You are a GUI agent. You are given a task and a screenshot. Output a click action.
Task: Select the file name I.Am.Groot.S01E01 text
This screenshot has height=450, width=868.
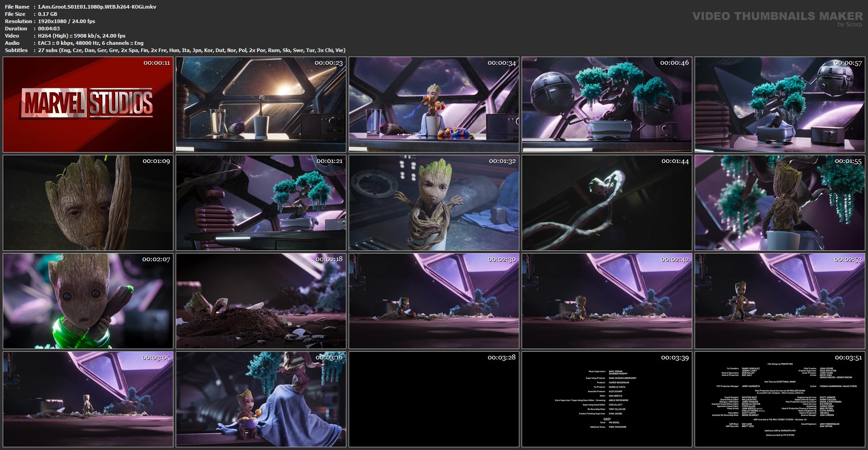click(x=97, y=7)
